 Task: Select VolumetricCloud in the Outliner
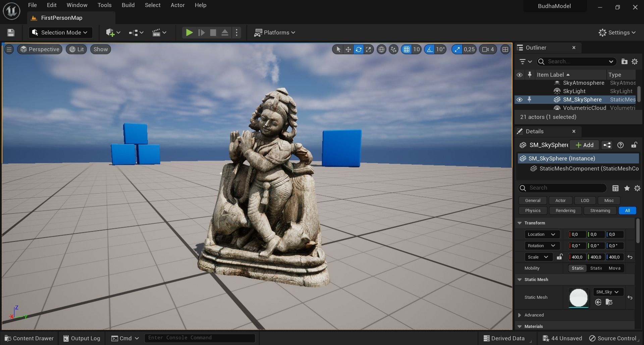pos(584,108)
